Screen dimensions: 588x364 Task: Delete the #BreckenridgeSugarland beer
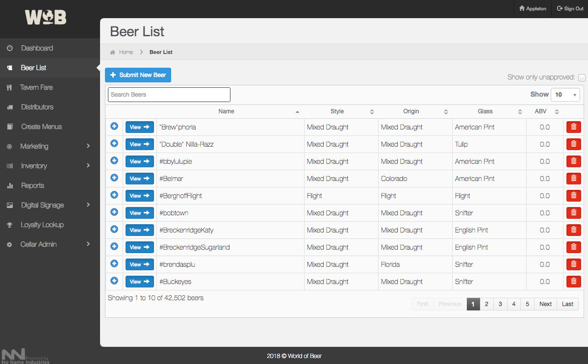[x=573, y=247]
